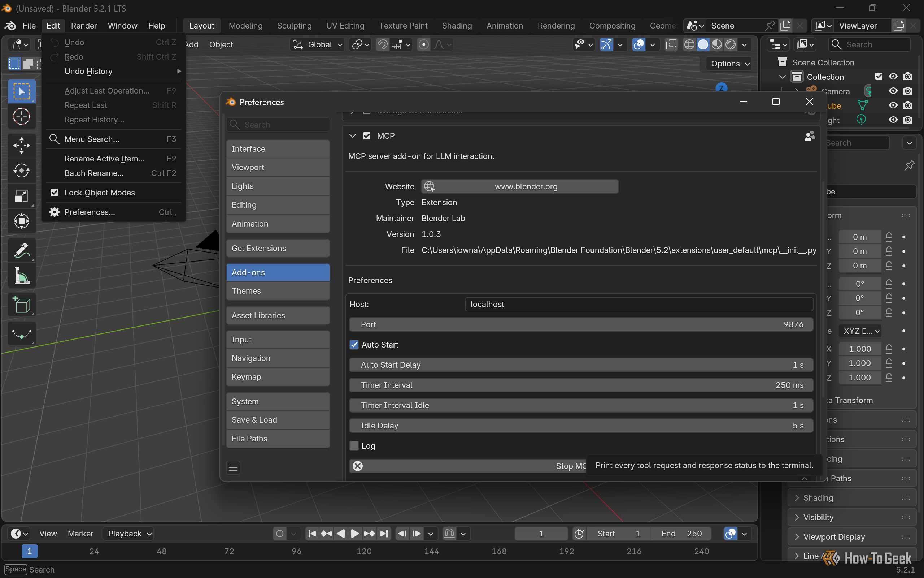Image resolution: width=924 pixels, height=578 pixels.
Task: Click the Port 9876 field
Action: [x=581, y=324]
